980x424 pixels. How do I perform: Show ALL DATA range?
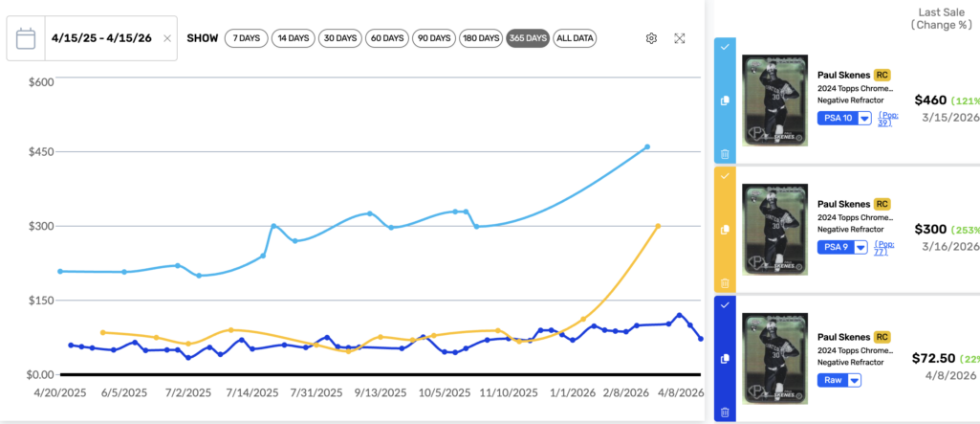point(575,38)
